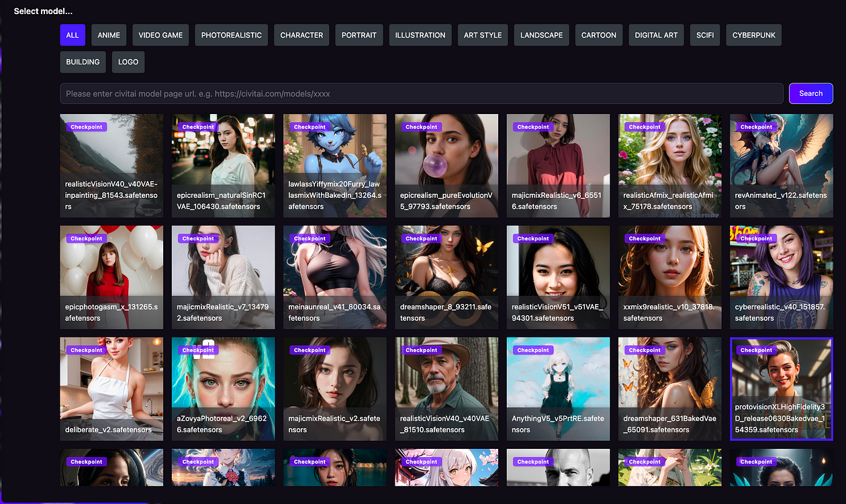Choose meinaunreal_v41 model card
846x504 pixels.
click(335, 277)
